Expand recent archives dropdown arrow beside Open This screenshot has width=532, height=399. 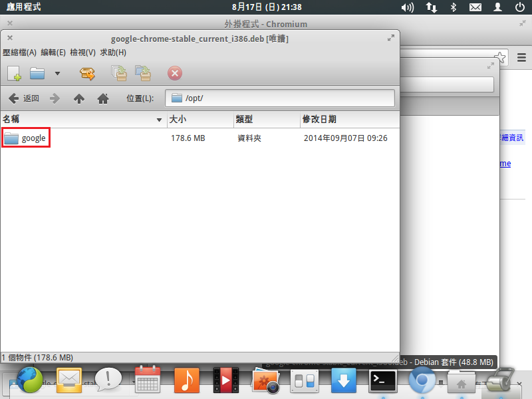pyautogui.click(x=57, y=73)
